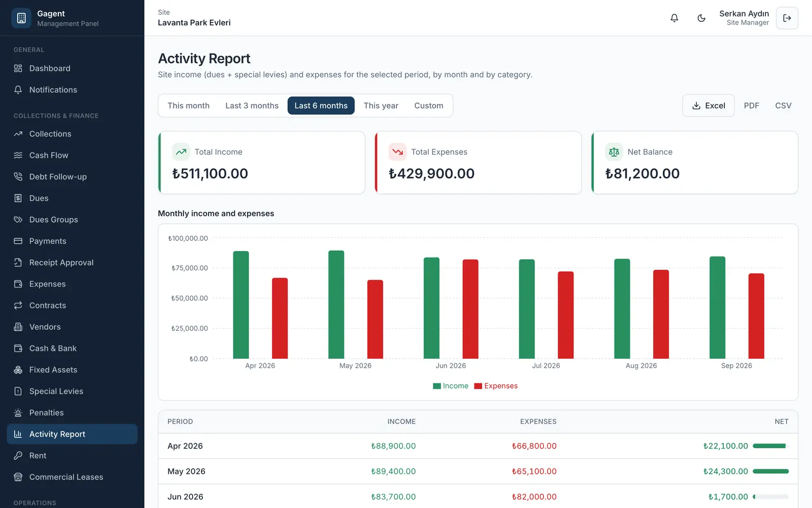Export report to Excel
The width and height of the screenshot is (812, 508).
pyautogui.click(x=708, y=106)
